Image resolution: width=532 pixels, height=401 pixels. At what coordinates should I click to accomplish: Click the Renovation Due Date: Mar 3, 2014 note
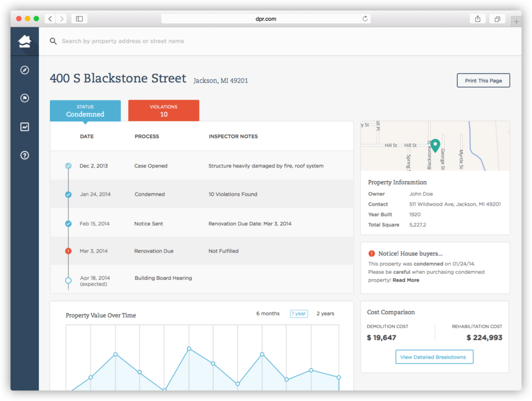[250, 223]
